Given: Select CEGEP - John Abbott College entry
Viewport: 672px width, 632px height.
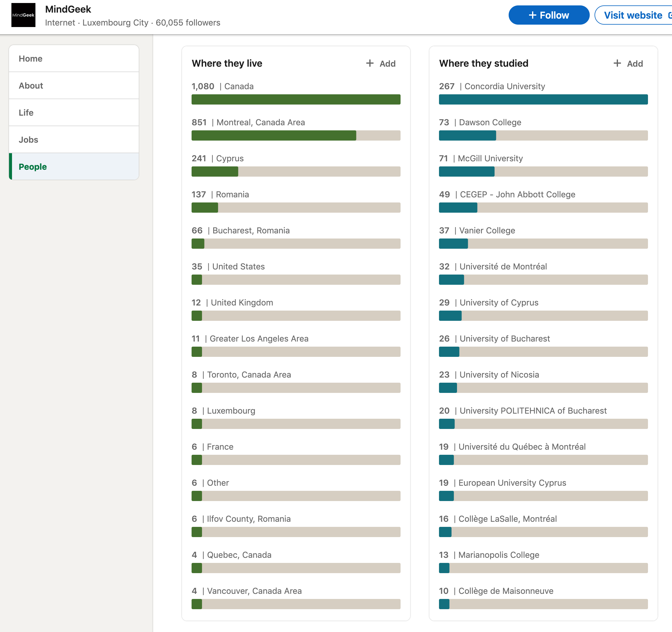Looking at the screenshot, I should click(543, 201).
